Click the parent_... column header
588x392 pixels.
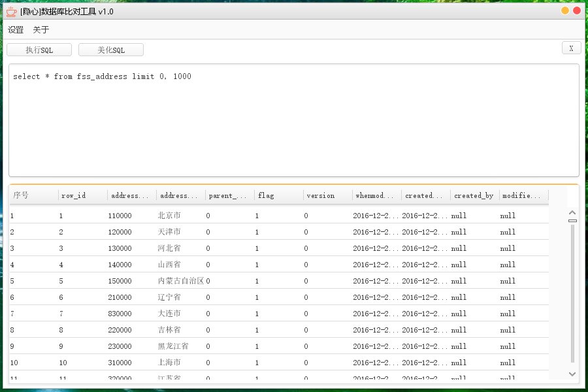[229, 195]
